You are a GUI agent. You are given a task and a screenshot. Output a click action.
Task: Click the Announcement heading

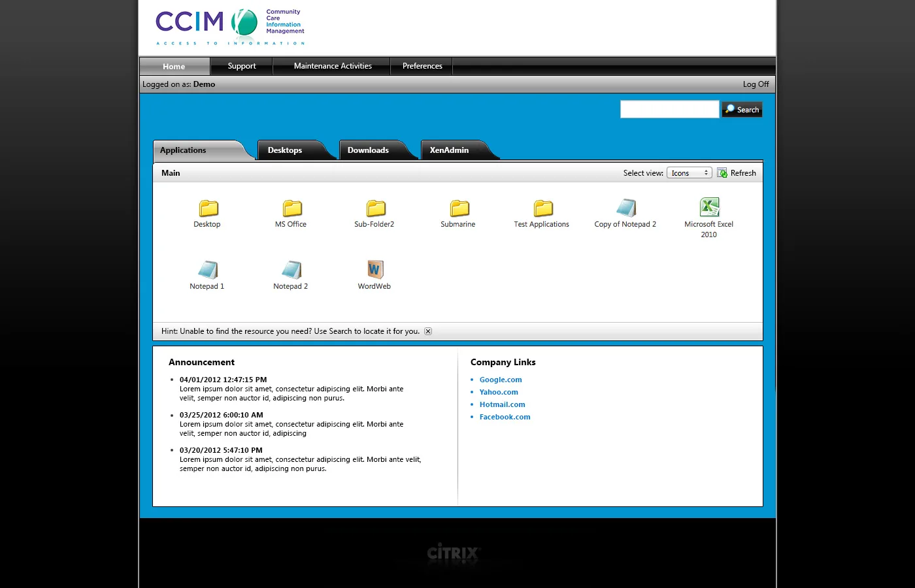[x=201, y=362]
